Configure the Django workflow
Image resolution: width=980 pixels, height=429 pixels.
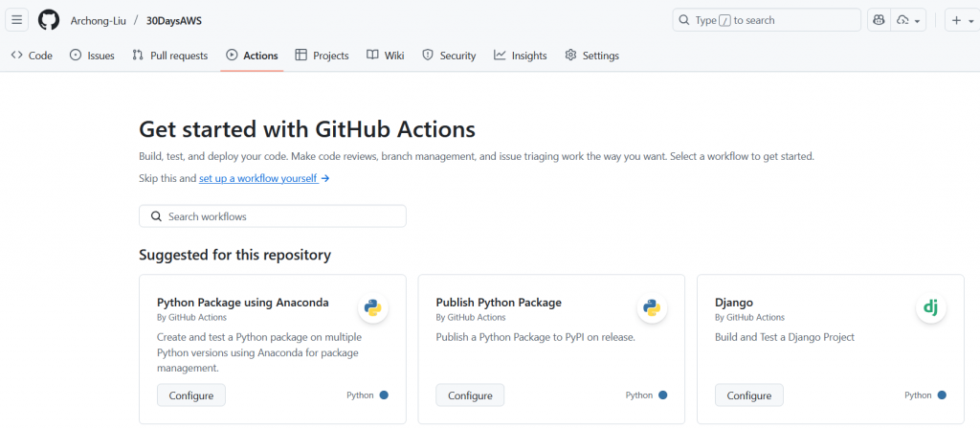tap(748, 395)
